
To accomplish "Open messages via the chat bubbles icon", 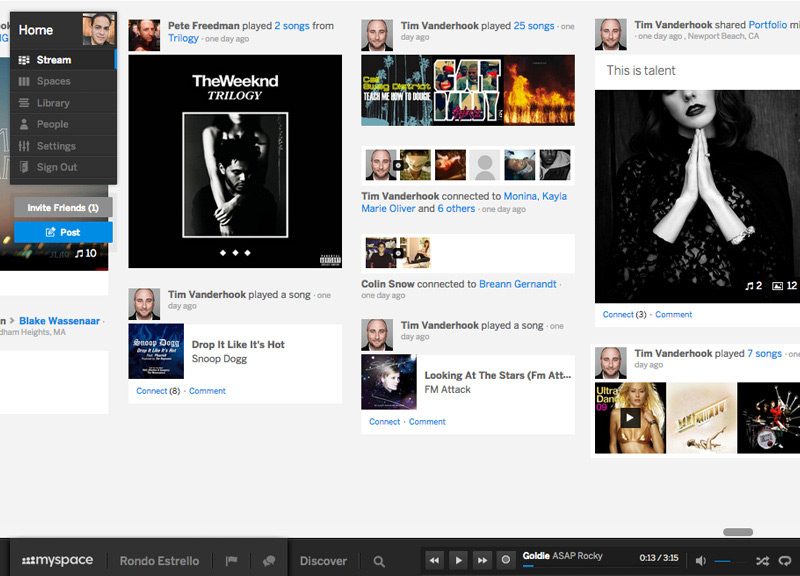I will 269,561.
